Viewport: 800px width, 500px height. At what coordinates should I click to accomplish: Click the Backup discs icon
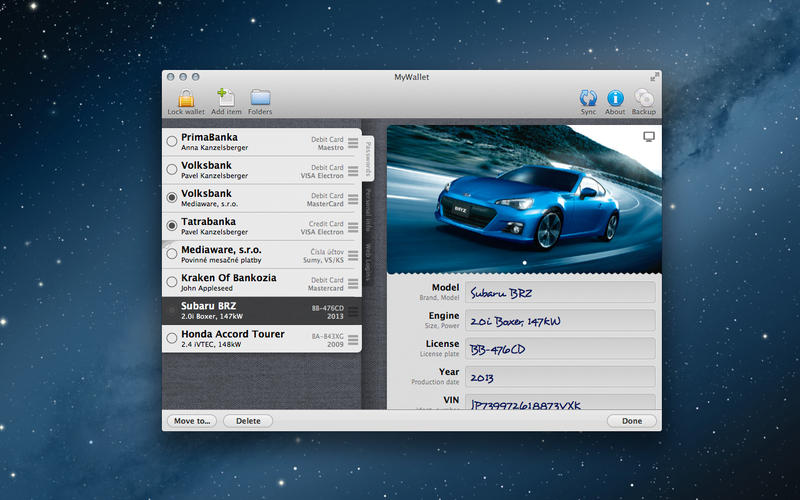click(644, 97)
